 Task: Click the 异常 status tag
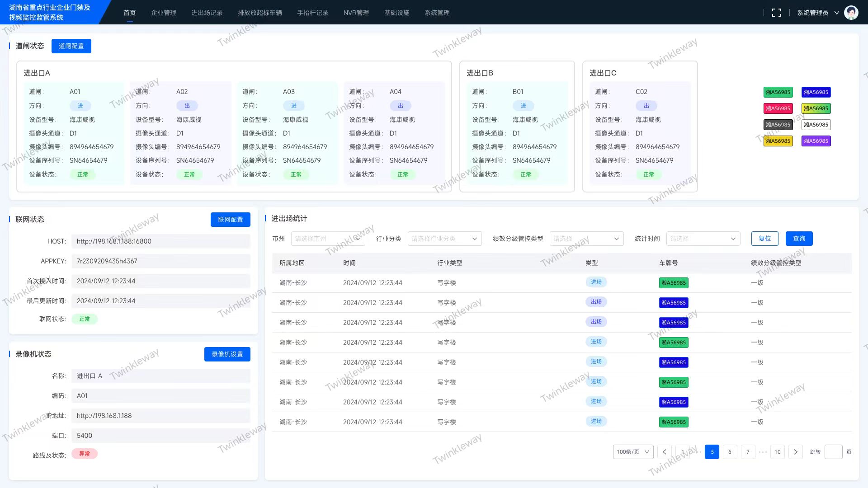pos(85,454)
